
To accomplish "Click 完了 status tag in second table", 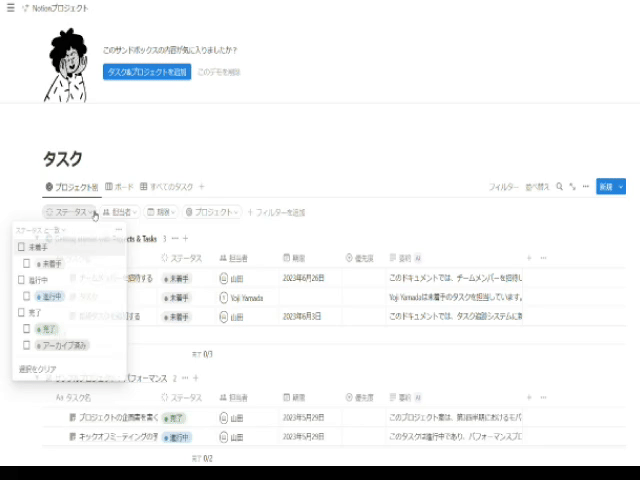I will click(173, 418).
